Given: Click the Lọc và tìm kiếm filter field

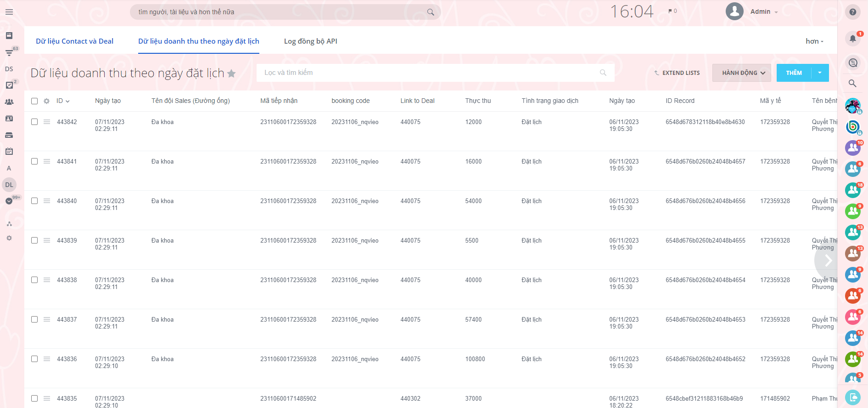Looking at the screenshot, I should click(435, 73).
